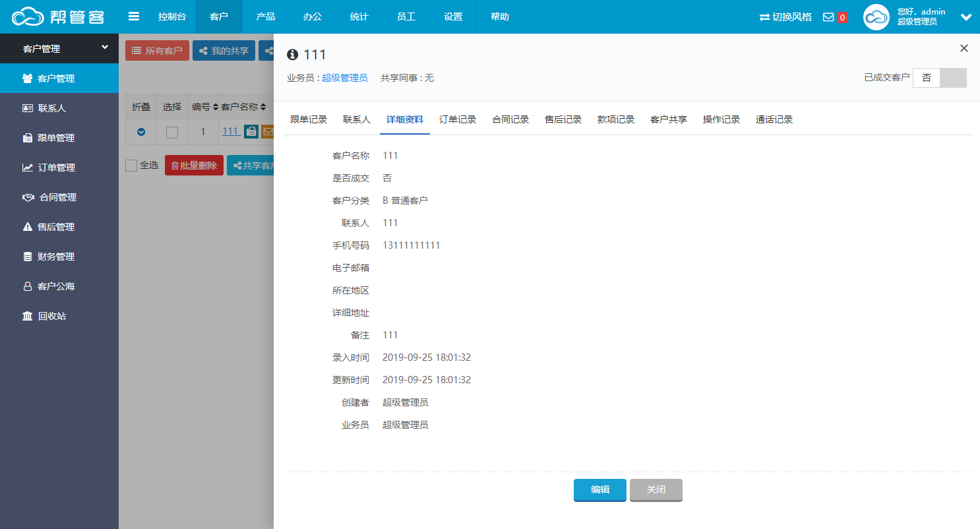Click the envelope icon in customer row 111
The image size is (980, 529).
tap(267, 132)
